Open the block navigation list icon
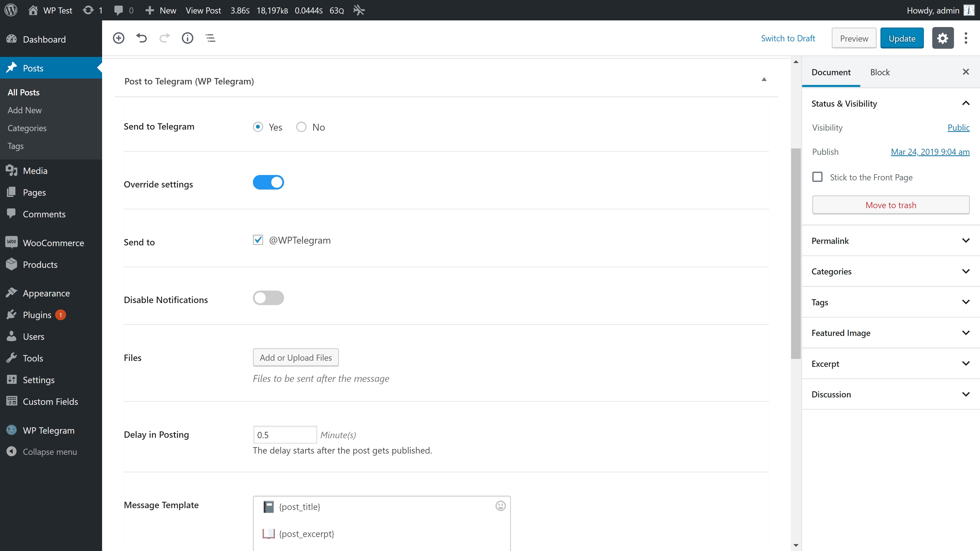This screenshot has height=551, width=980. pyautogui.click(x=210, y=38)
